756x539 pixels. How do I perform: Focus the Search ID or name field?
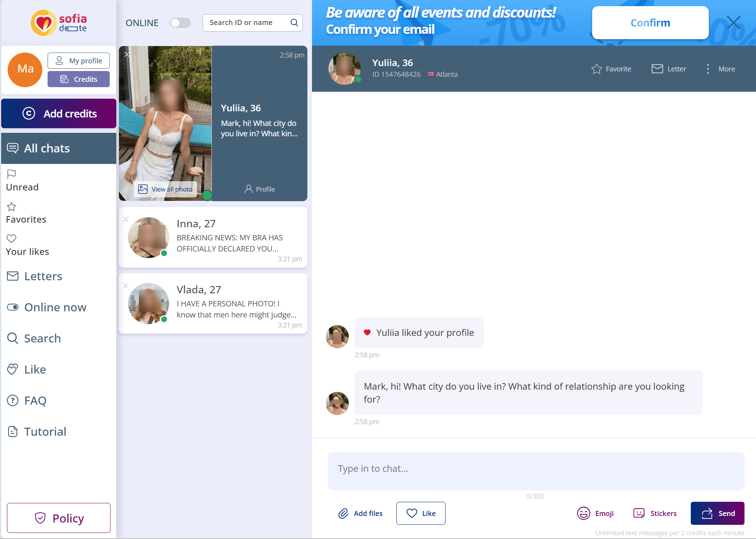tap(253, 23)
